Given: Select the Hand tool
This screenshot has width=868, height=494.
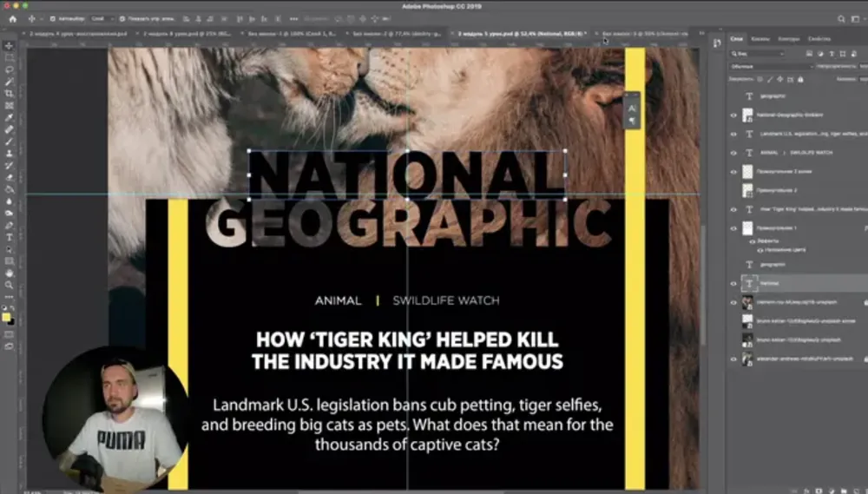Looking at the screenshot, I should (x=9, y=273).
